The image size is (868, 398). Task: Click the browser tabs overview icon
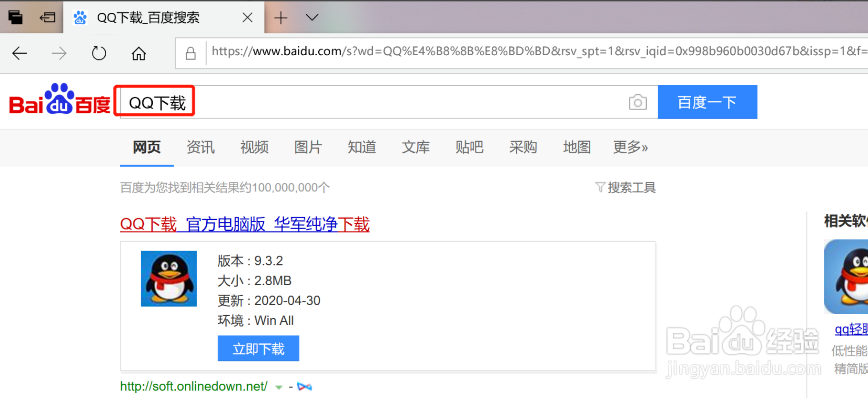[x=16, y=18]
